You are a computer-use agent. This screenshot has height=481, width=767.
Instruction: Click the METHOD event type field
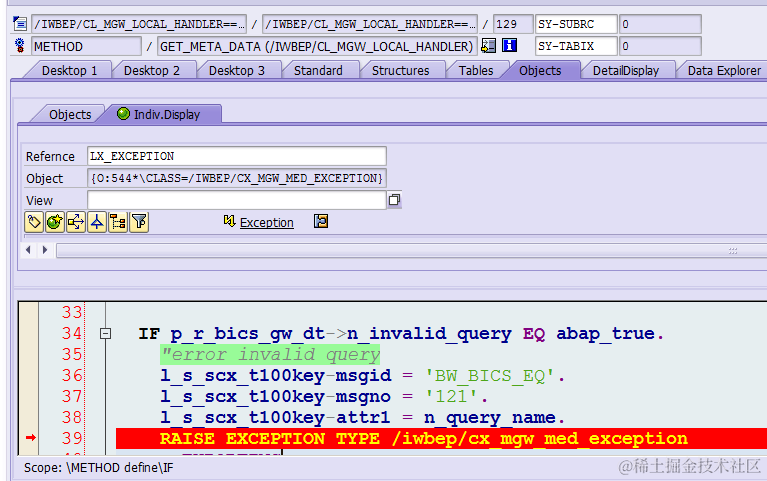(x=87, y=46)
